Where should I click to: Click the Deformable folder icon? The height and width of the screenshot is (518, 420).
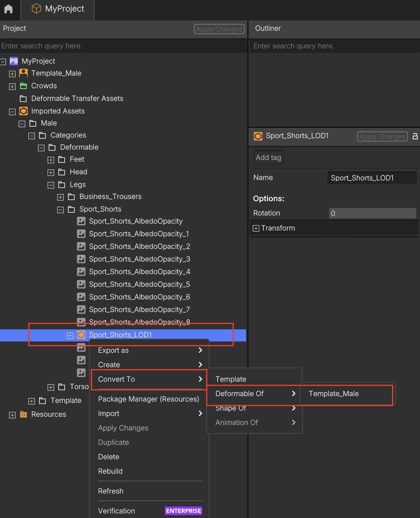pyautogui.click(x=52, y=147)
